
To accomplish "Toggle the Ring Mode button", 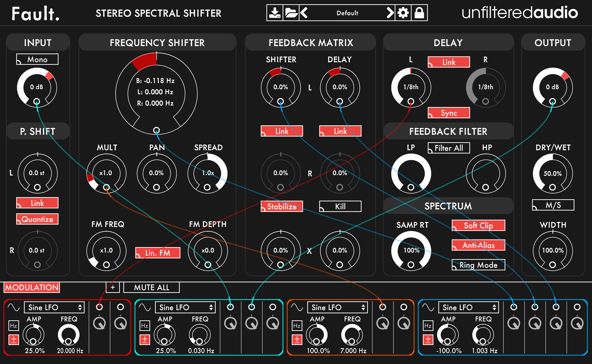I will [478, 265].
